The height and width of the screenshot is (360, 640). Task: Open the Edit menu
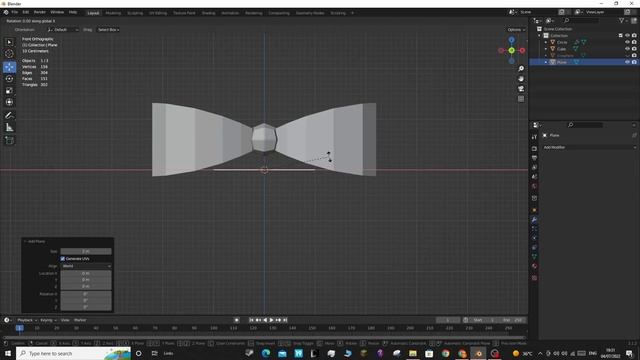coord(26,12)
